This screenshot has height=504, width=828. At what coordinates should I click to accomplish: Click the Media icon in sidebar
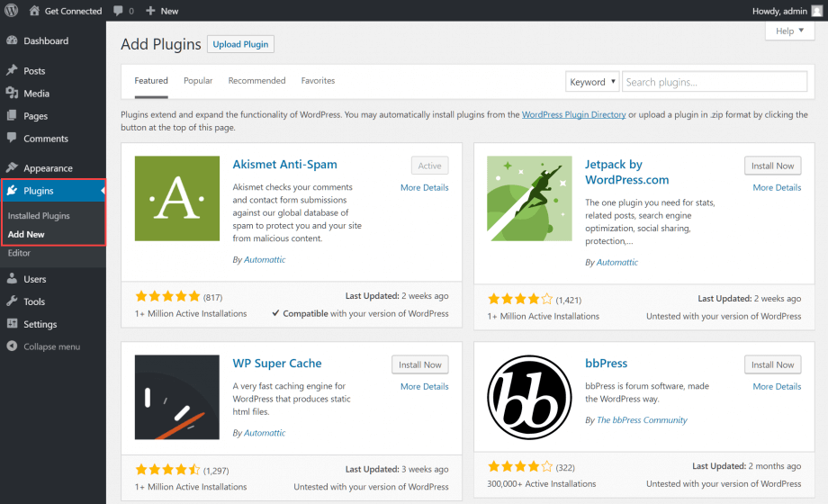(x=12, y=93)
